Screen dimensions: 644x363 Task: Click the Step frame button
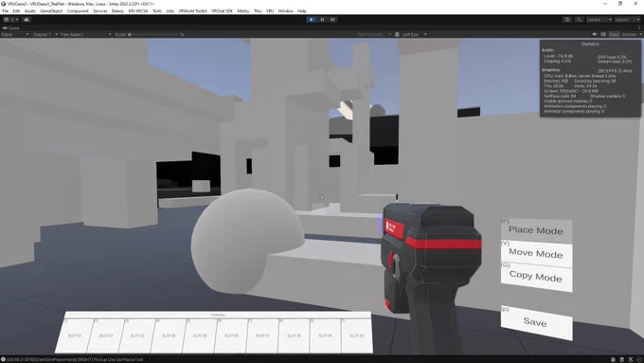point(332,19)
